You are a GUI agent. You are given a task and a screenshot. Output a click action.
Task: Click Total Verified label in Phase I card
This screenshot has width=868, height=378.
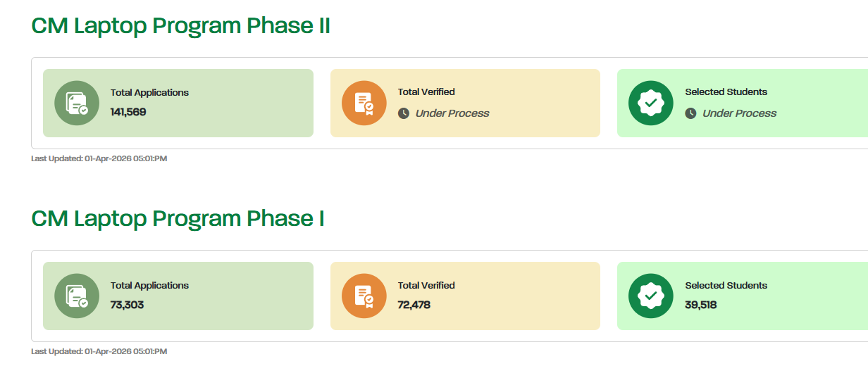click(x=426, y=285)
